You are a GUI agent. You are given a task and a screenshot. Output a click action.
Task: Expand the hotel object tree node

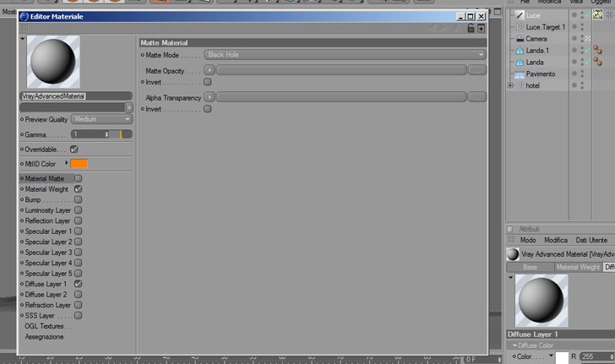[x=510, y=85]
